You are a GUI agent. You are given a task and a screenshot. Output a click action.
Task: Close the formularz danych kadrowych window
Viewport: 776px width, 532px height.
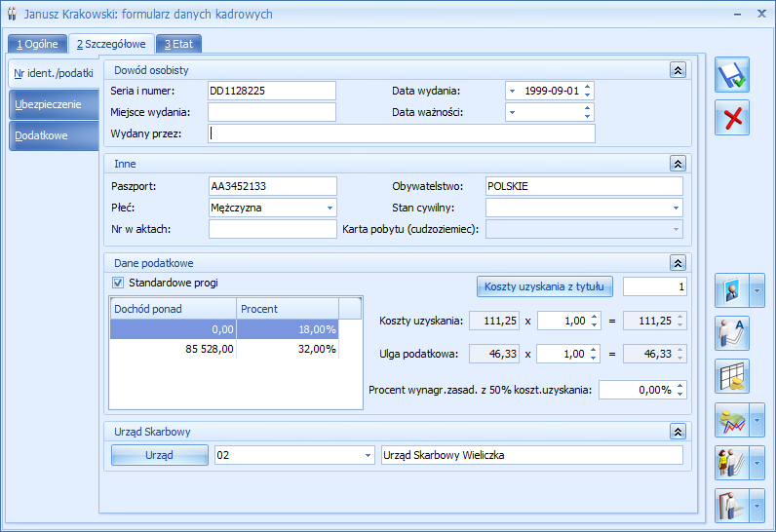click(x=761, y=14)
